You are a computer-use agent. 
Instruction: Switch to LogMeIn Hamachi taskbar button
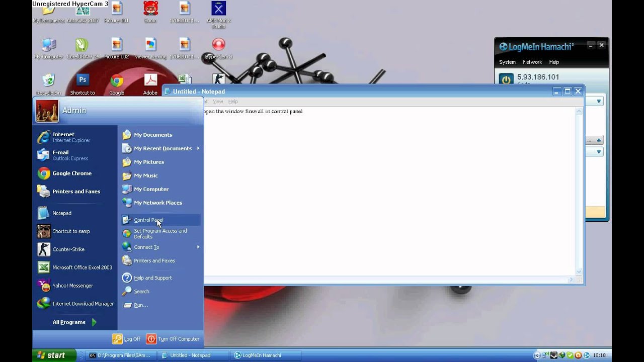pyautogui.click(x=266, y=355)
